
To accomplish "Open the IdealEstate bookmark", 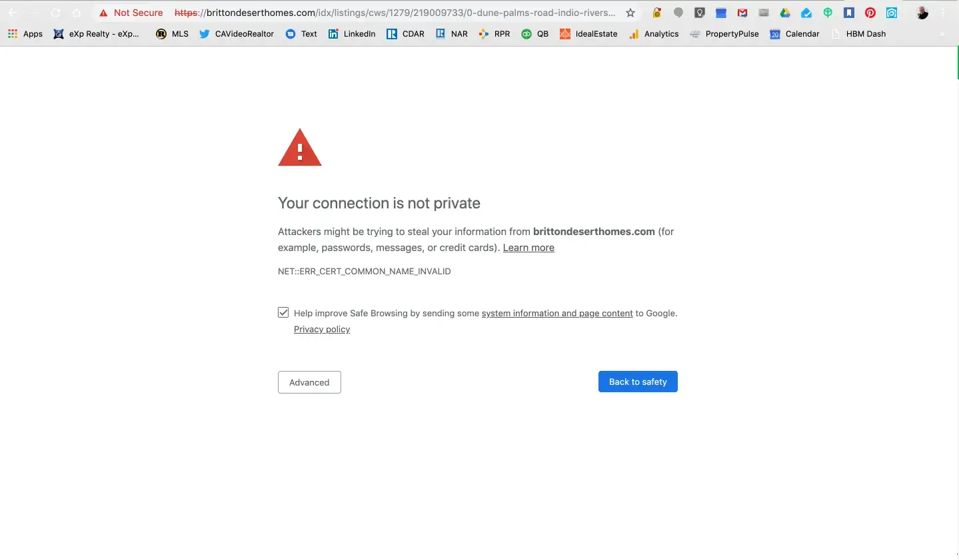I will [588, 34].
